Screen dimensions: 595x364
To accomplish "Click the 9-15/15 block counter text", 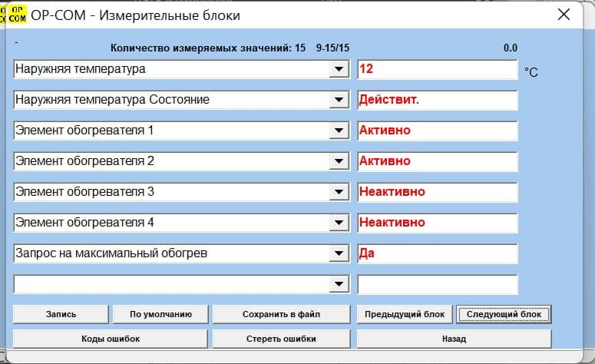I will click(332, 48).
